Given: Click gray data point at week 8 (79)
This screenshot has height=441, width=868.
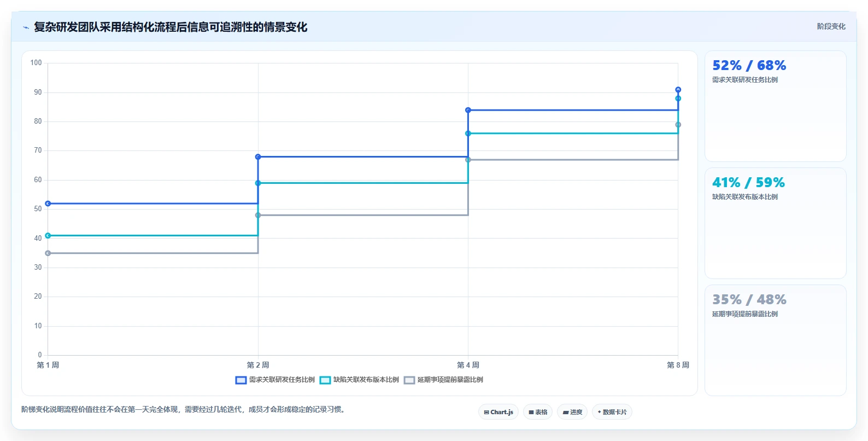Looking at the screenshot, I should click(x=678, y=125).
